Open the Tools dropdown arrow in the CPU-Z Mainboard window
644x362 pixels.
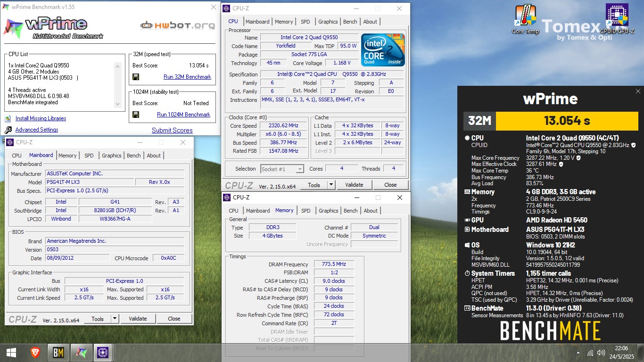(x=115, y=319)
